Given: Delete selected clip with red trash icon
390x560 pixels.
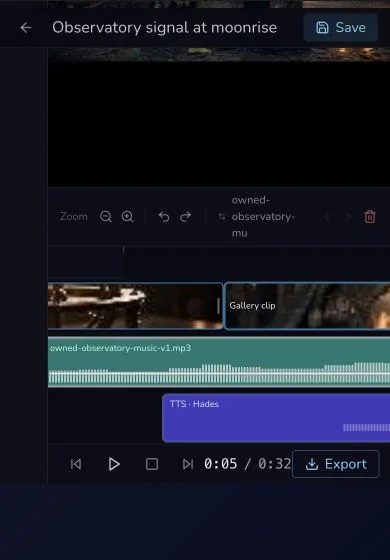Looking at the screenshot, I should (370, 216).
